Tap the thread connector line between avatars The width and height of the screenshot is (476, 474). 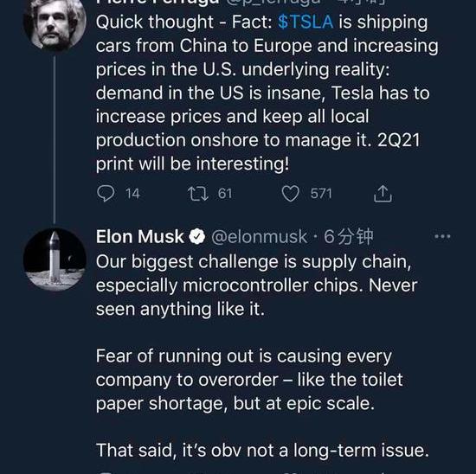point(55,139)
